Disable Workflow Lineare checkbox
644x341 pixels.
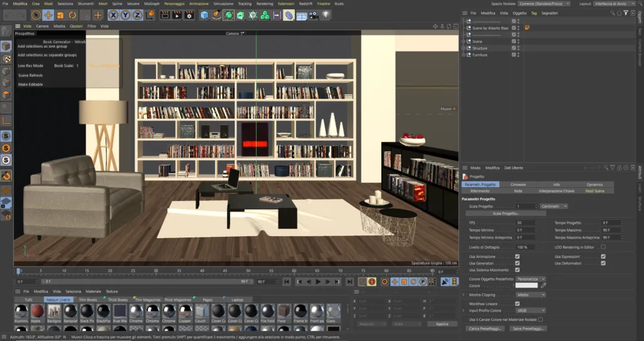517,304
